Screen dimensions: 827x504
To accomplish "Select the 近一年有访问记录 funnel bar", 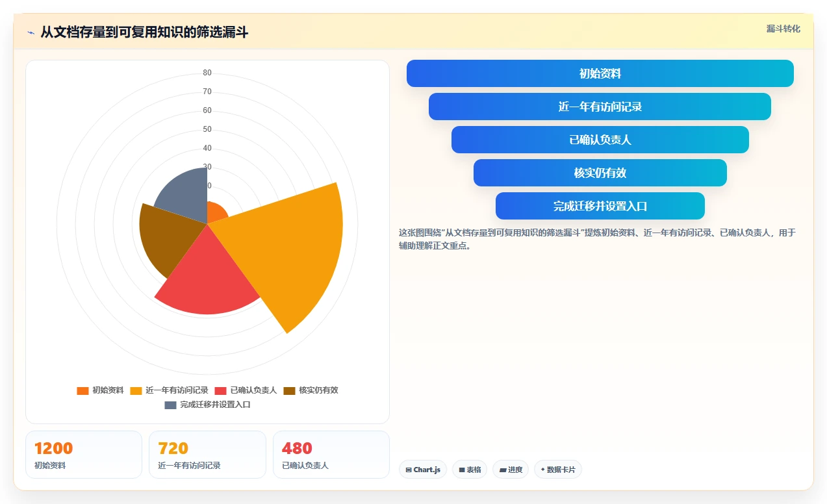I will tap(600, 107).
